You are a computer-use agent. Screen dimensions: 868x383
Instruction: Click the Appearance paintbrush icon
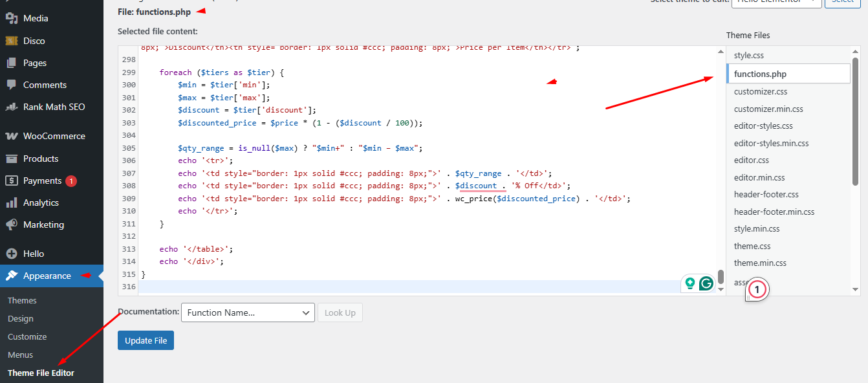(x=11, y=276)
